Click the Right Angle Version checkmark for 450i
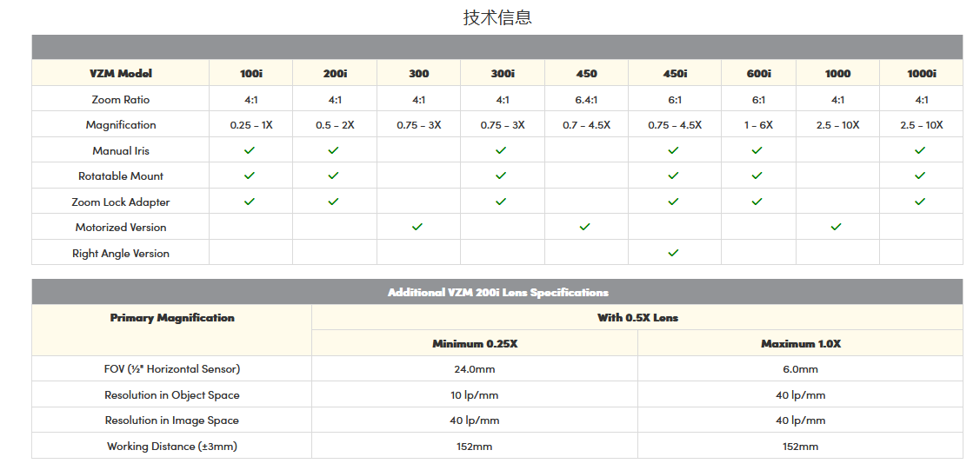Viewport: 980px width, 470px height. 673,253
